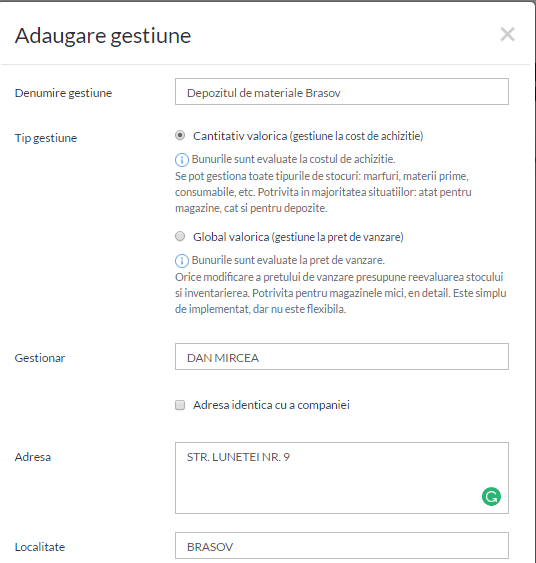Click info icon beside costul de achizitie text

point(182,159)
